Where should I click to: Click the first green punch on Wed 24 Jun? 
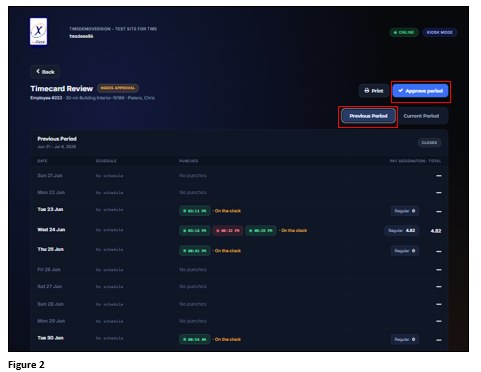pyautogui.click(x=195, y=231)
